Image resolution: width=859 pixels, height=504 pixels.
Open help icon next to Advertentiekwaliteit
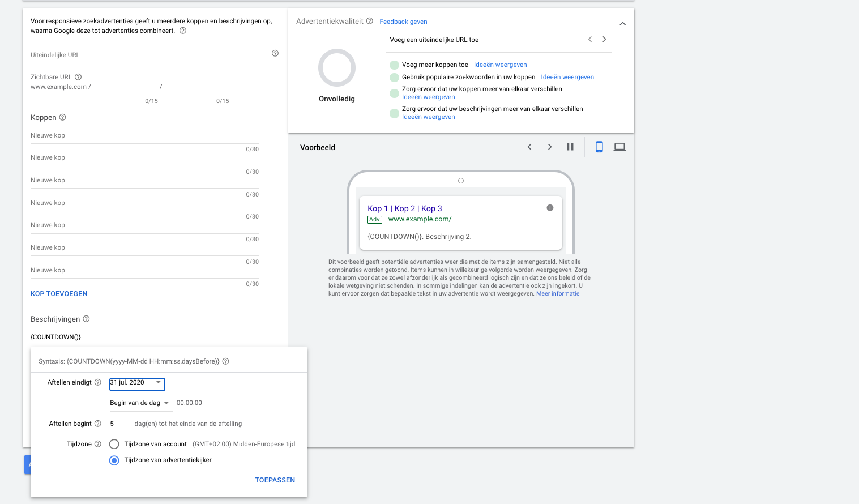point(370,21)
